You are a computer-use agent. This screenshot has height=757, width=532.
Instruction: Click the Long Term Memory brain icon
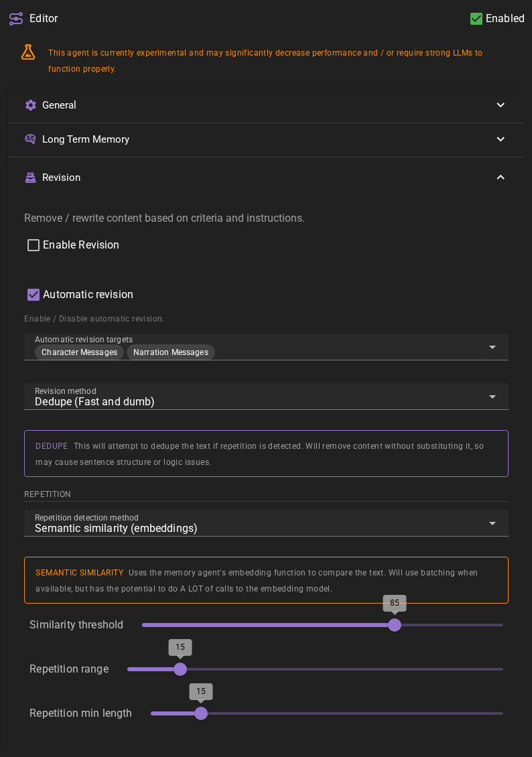(x=30, y=139)
